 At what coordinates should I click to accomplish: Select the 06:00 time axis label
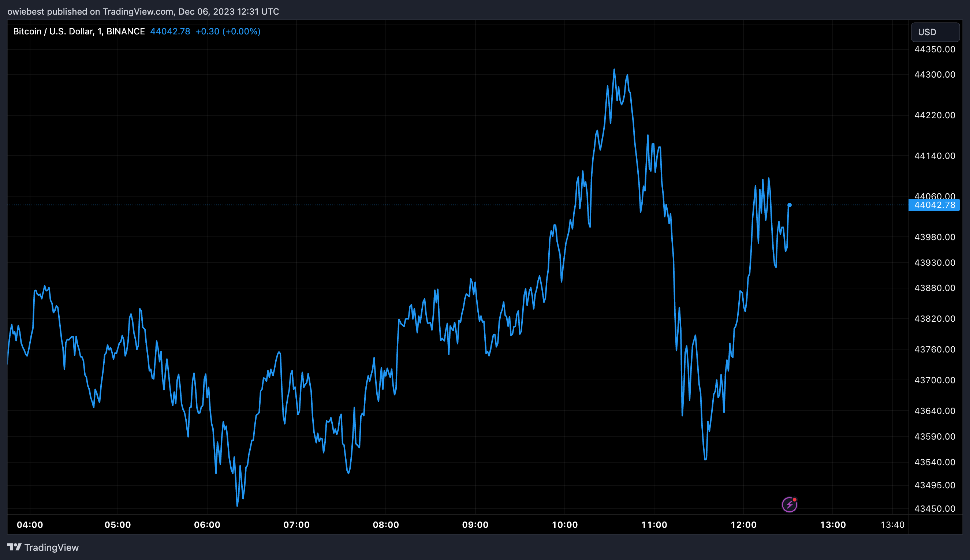coord(207,524)
